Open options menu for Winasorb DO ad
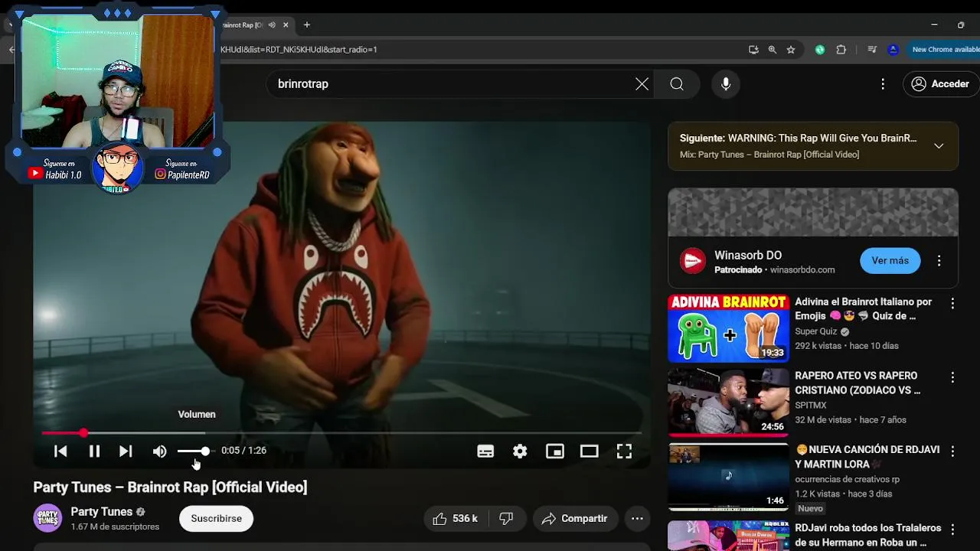 pyautogui.click(x=939, y=261)
